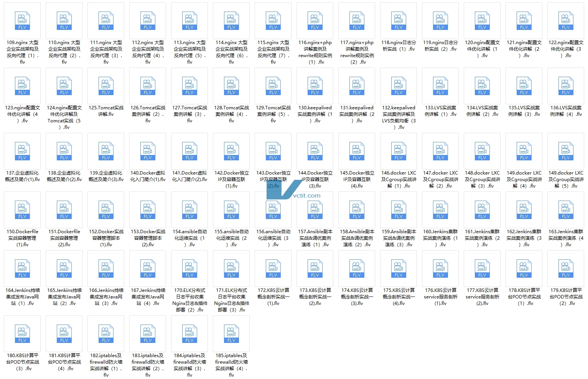This screenshot has height=379, width=588.
Task: Click the 182.iptables及firewalld防火墙 (1) icon
Action: tap(106, 334)
